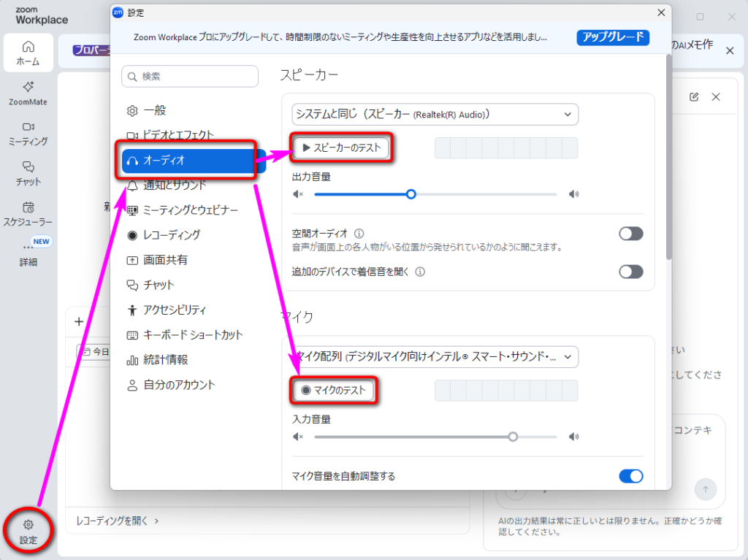Image resolution: width=748 pixels, height=560 pixels.
Task: Dismiss the top banner in main window
Action: point(730,50)
